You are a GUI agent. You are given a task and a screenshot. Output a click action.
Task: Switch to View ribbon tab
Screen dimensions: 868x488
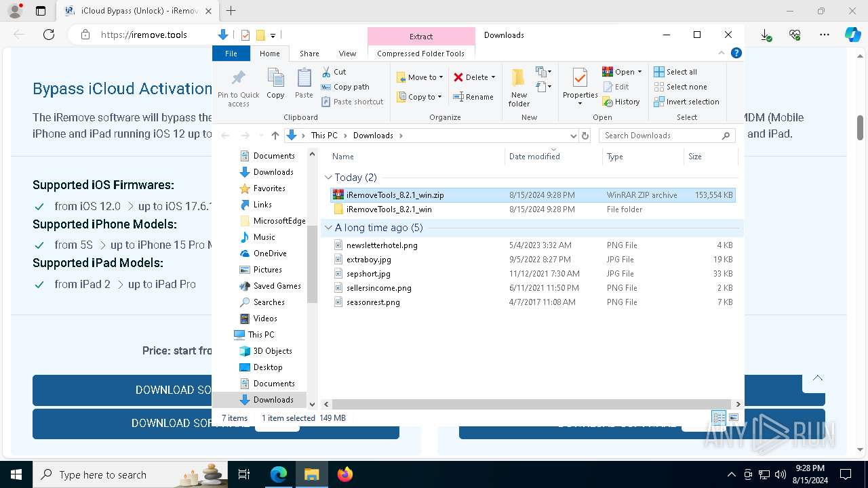(x=347, y=54)
